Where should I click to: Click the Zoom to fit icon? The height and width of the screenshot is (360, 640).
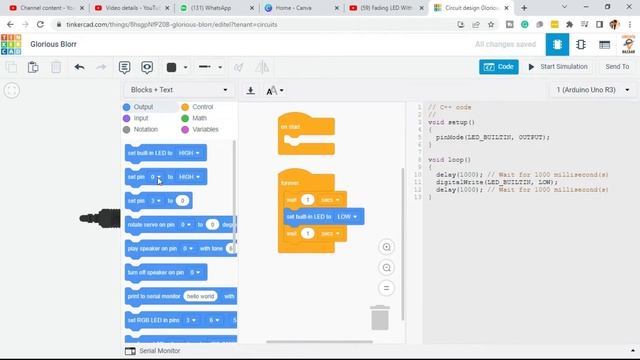[x=12, y=90]
